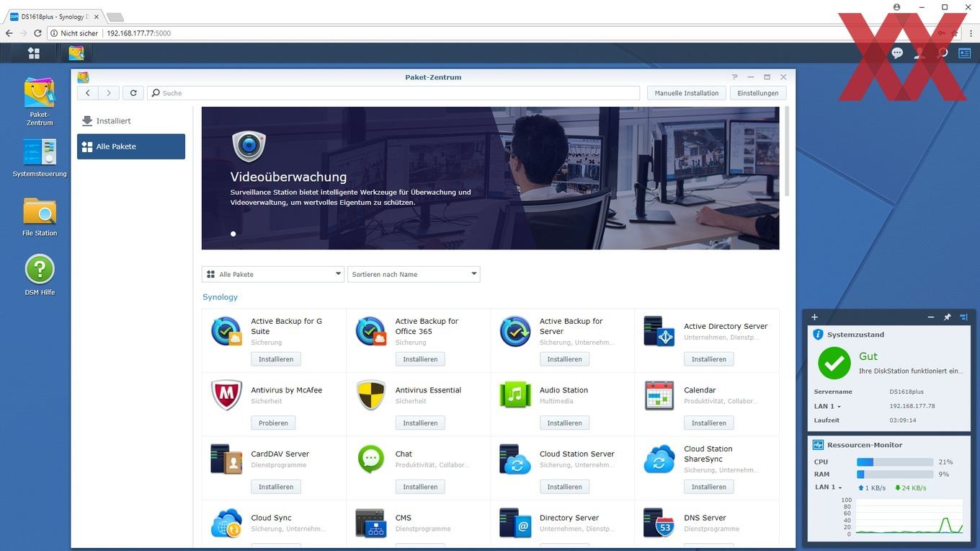Click the Cloud Station Server icon
The image size is (980, 551).
tap(515, 459)
